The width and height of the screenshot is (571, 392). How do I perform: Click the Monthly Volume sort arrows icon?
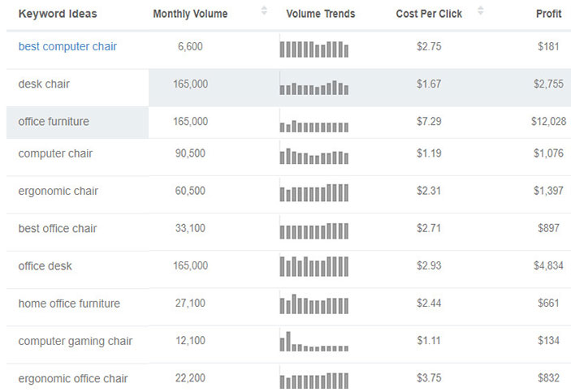(264, 11)
